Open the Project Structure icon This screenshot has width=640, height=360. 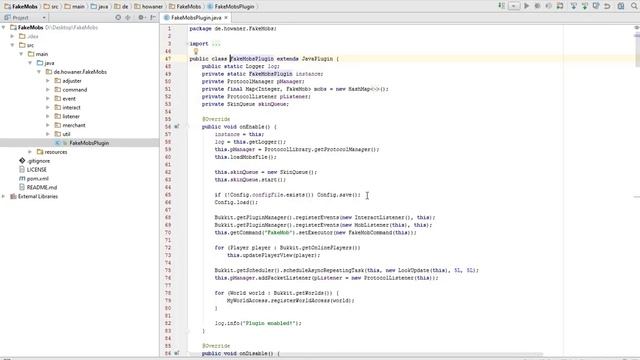621,6
